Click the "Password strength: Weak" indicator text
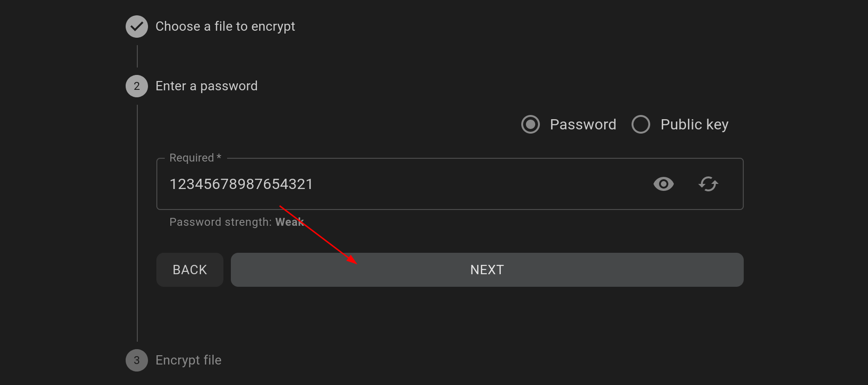 [236, 222]
